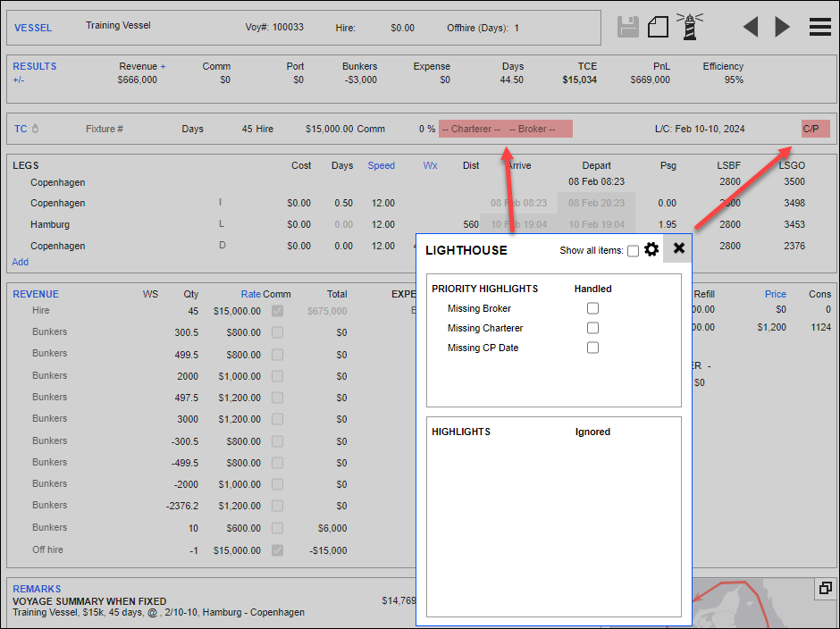Image resolution: width=840 pixels, height=629 pixels.
Task: Close the Lighthouse panel
Action: point(678,248)
